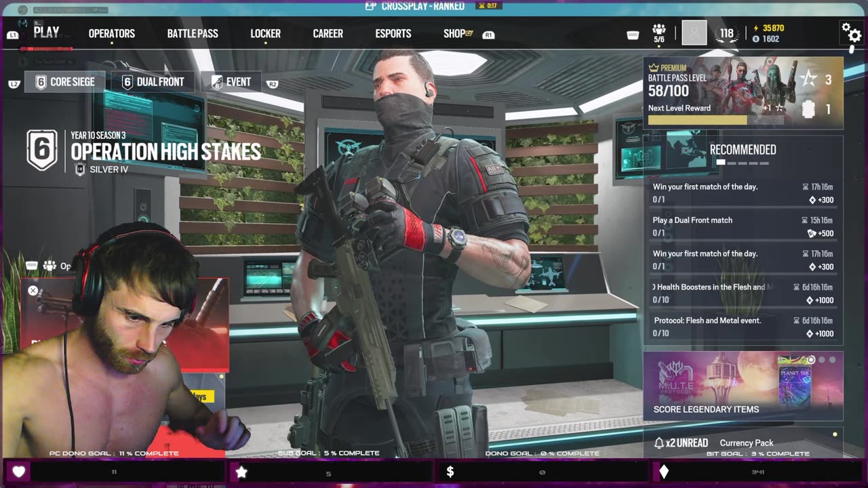This screenshot has height=488, width=868.
Task: Close the popup with the X icon
Action: point(33,291)
